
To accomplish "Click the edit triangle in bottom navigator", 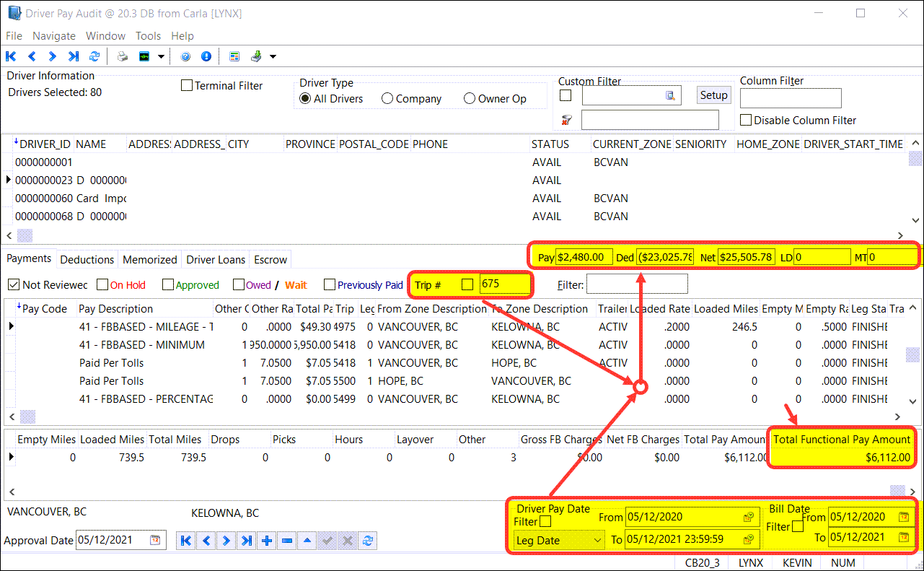I will pyautogui.click(x=307, y=540).
